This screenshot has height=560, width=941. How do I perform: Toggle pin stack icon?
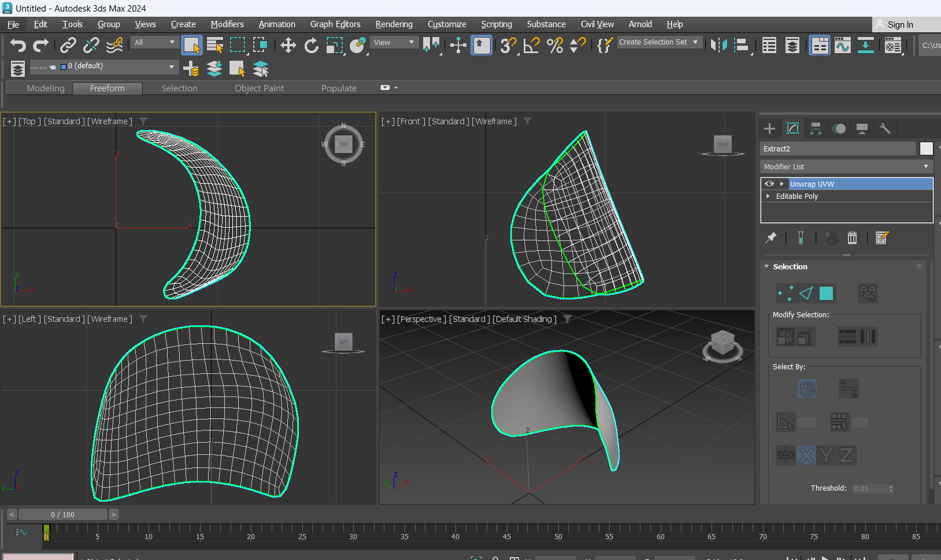(x=771, y=238)
